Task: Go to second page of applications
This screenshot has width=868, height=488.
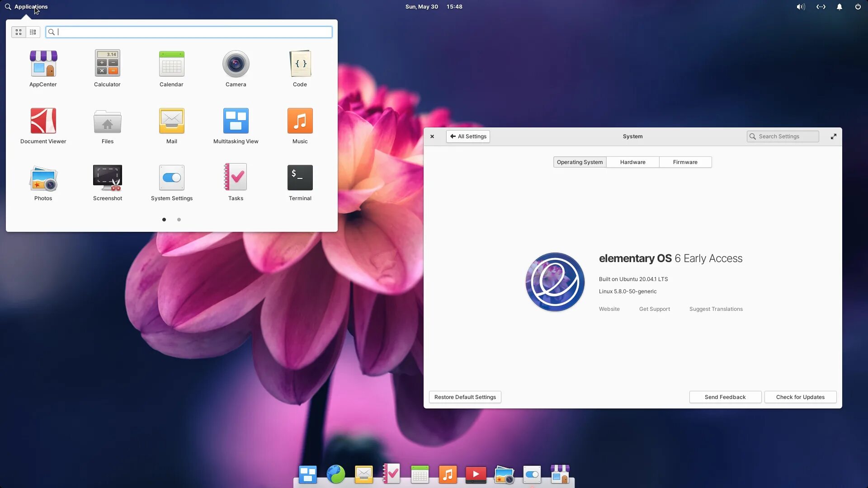Action: coord(179,220)
